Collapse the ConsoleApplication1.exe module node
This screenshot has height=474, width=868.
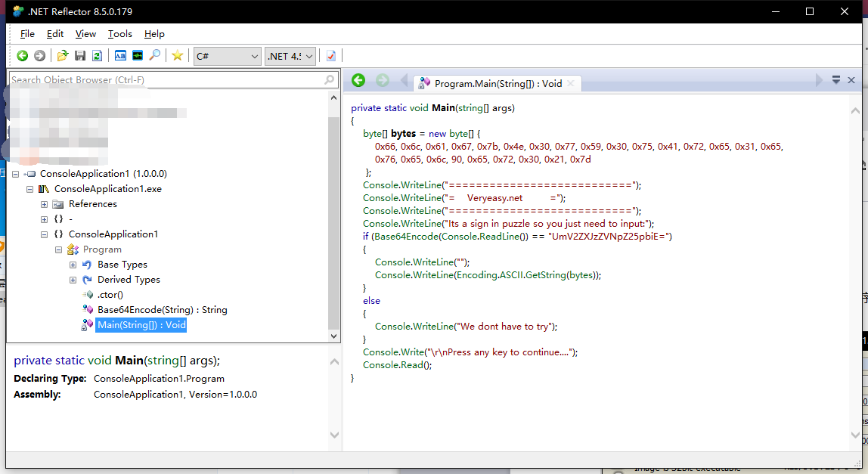[x=30, y=189]
